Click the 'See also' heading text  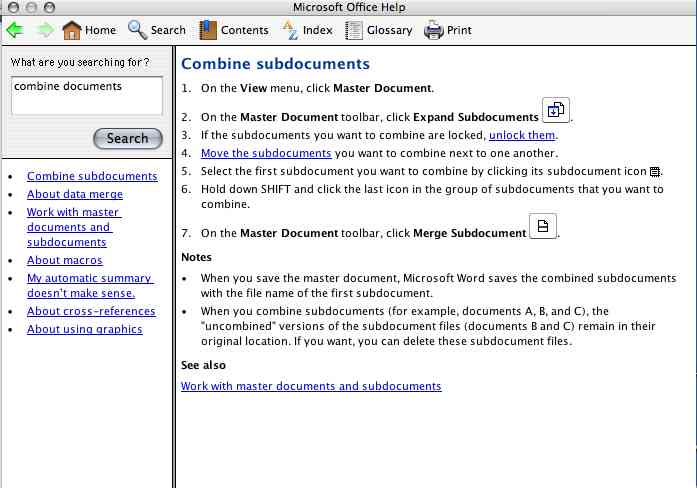[203, 365]
